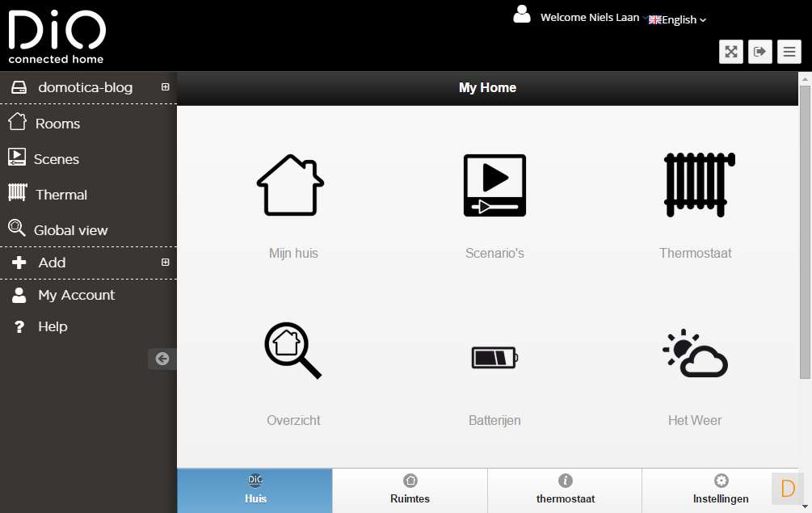Open the hamburger menu icon
The height and width of the screenshot is (513, 812).
pyautogui.click(x=789, y=52)
